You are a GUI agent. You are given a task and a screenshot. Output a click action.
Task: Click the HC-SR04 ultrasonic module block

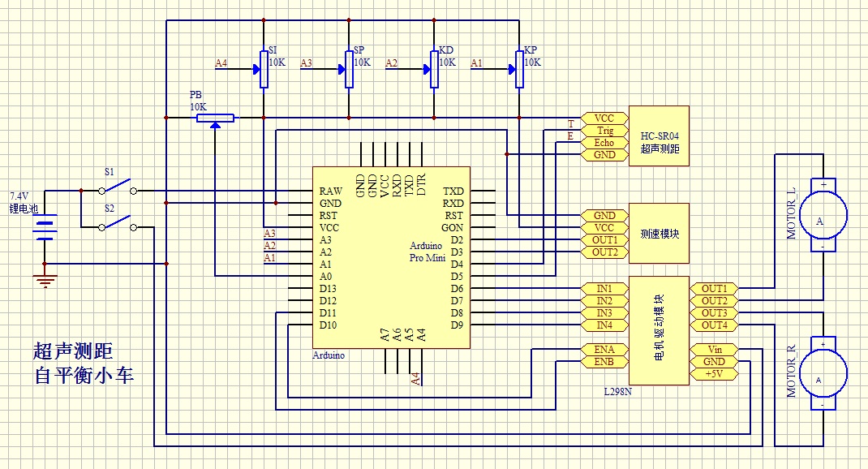(660, 136)
